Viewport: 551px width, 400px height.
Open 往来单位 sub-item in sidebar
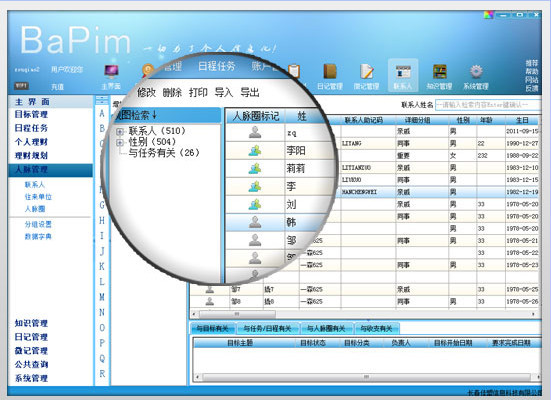pos(38,196)
